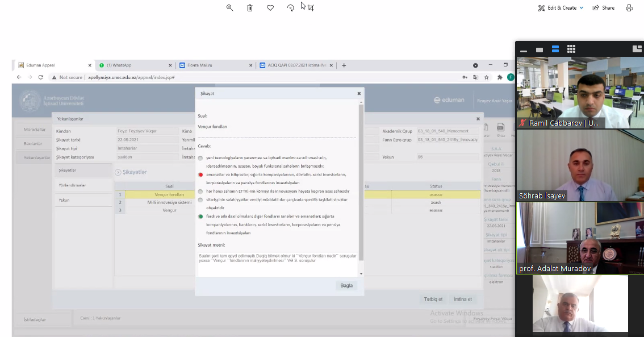
Task: Close the Yekunlaşanlar panel with its X
Action: (x=478, y=119)
